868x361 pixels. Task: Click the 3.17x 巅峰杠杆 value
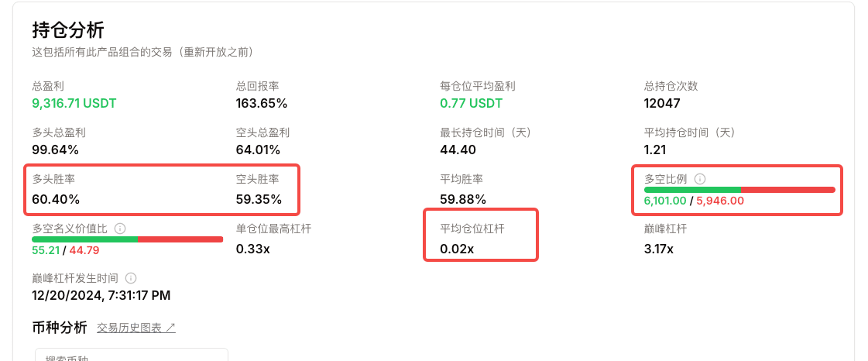(659, 249)
